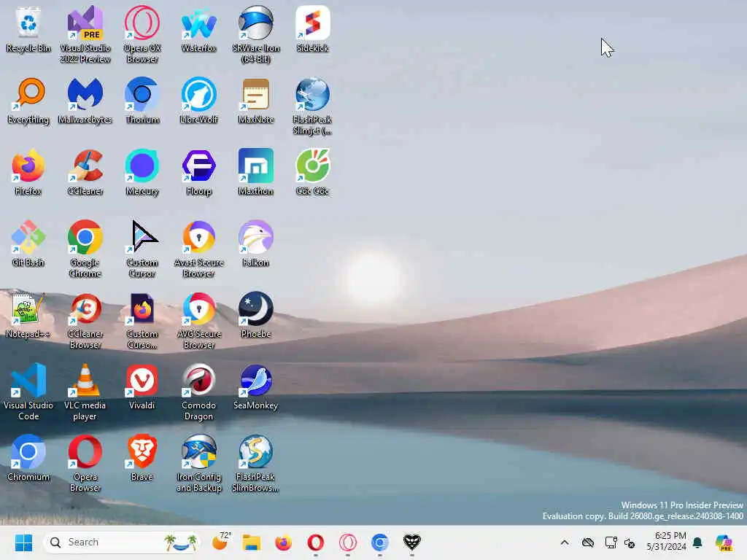Select the CCleaner Browser shortcut
The image size is (747, 560).
click(x=85, y=320)
